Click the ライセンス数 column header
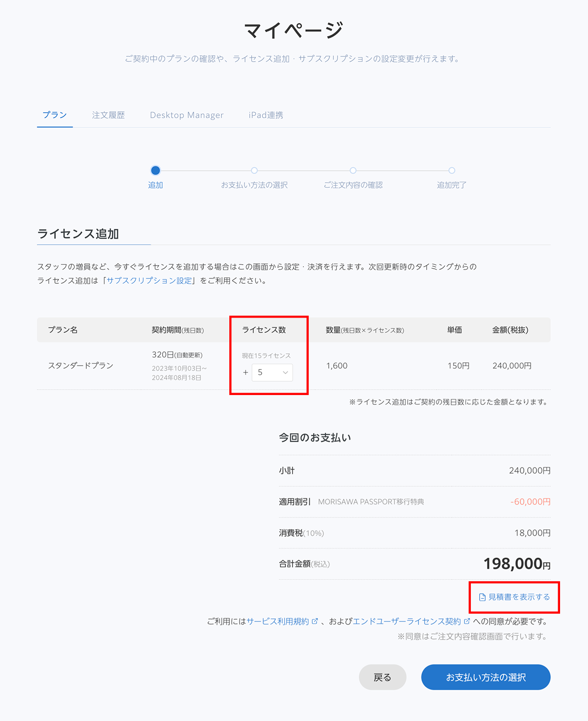Image resolution: width=588 pixels, height=721 pixels. pyautogui.click(x=264, y=330)
